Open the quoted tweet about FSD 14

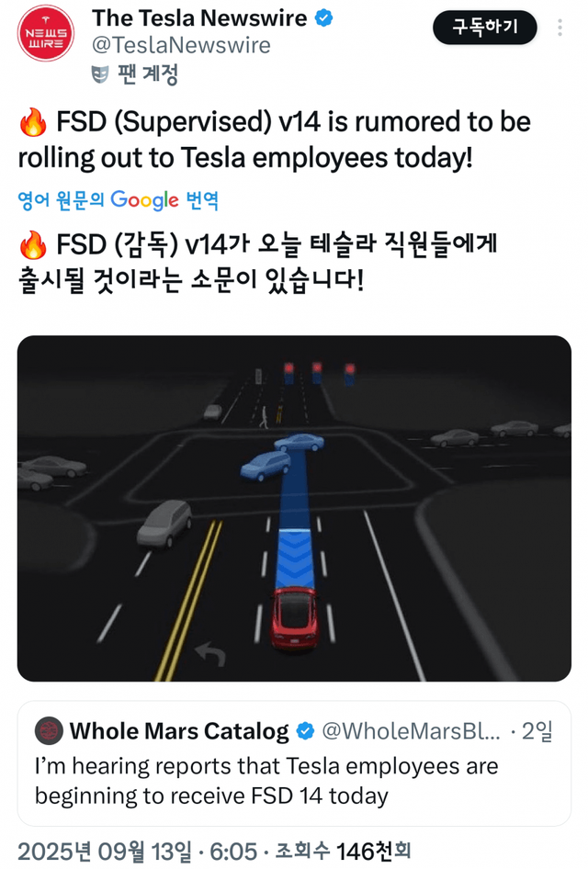click(294, 780)
